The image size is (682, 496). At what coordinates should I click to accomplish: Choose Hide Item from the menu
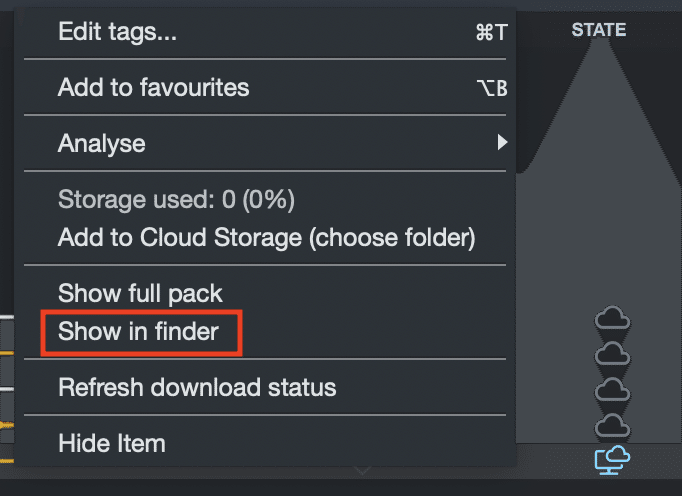point(111,442)
